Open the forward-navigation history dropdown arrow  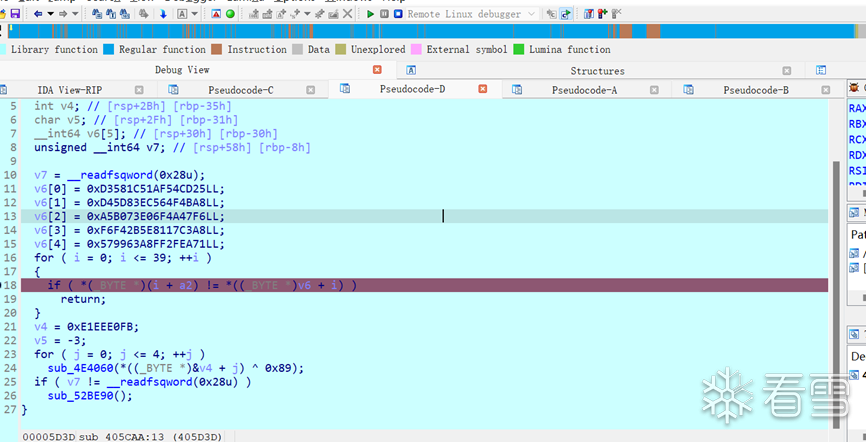(x=75, y=14)
